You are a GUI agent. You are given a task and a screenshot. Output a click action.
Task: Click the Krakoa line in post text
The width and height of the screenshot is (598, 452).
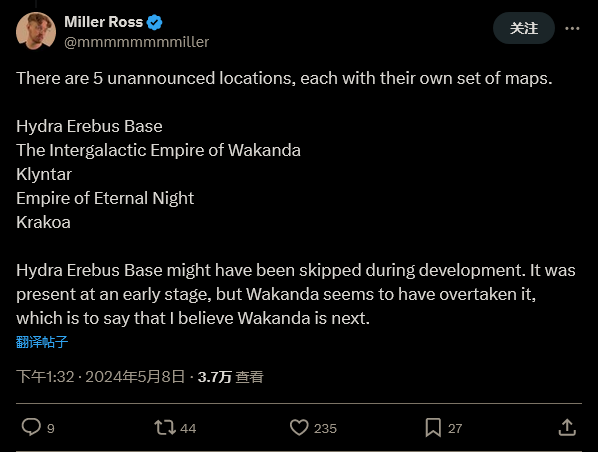[x=43, y=222]
